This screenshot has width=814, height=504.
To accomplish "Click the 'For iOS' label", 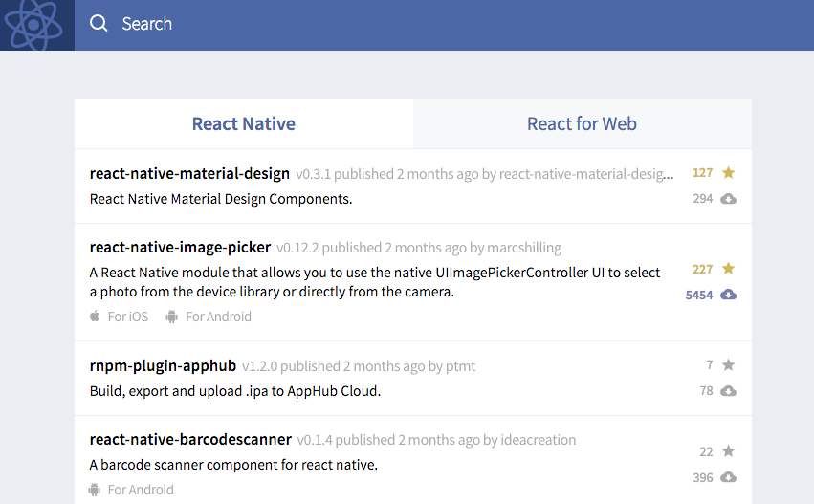I will pyautogui.click(x=128, y=317).
